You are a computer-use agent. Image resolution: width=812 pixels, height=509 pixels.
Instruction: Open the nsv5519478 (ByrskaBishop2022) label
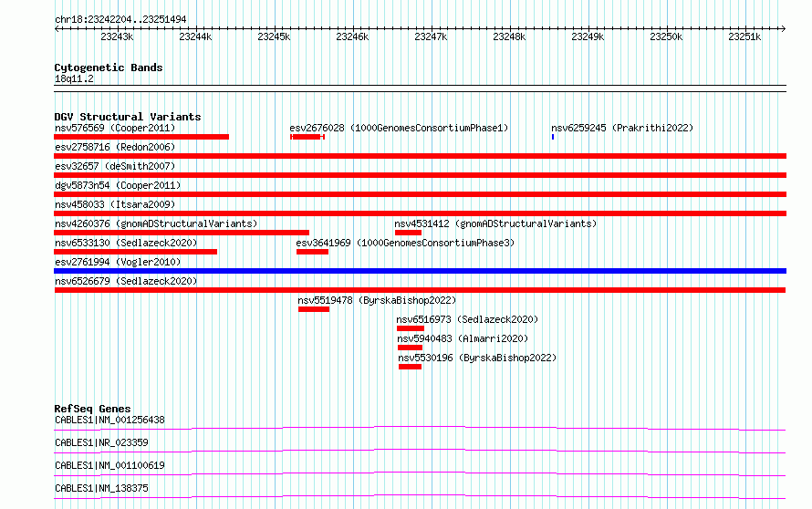click(377, 300)
